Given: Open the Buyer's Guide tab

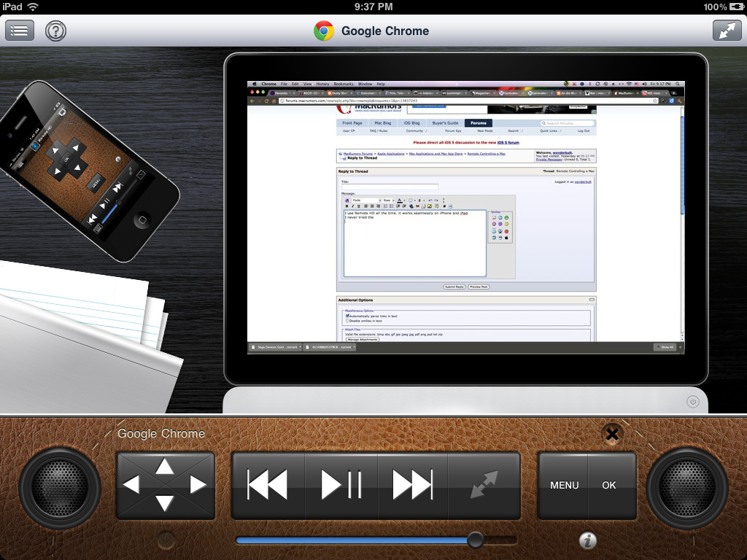Looking at the screenshot, I should pos(445,122).
